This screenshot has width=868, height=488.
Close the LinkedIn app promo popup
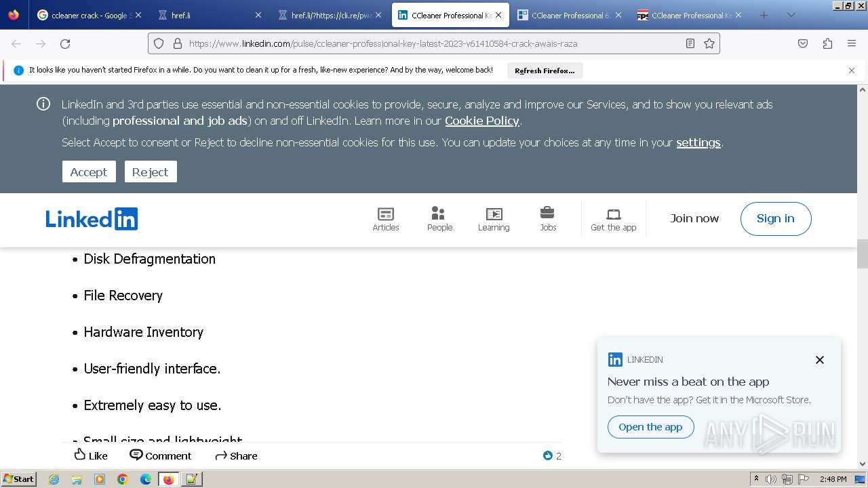click(x=820, y=360)
